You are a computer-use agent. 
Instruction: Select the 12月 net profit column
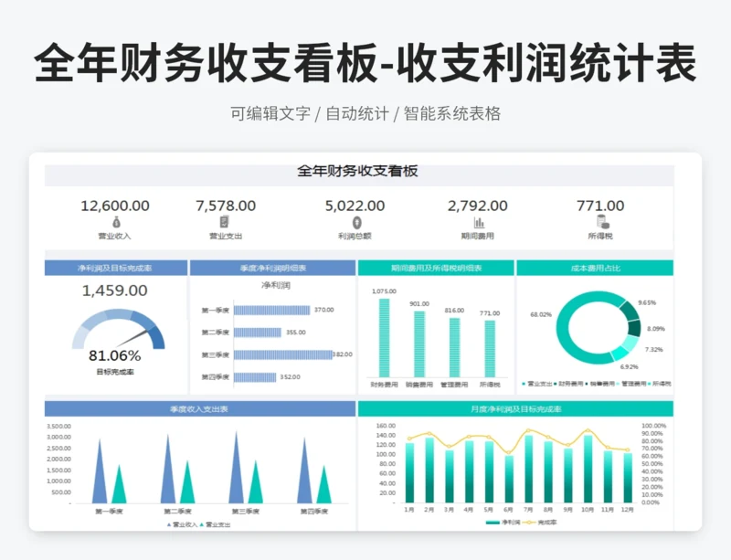628,478
